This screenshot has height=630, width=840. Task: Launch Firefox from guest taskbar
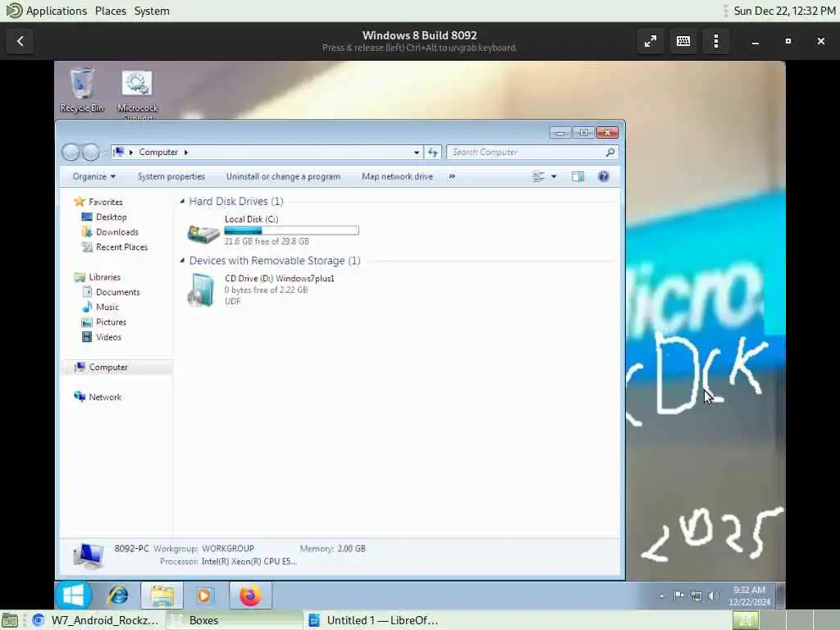(x=250, y=596)
